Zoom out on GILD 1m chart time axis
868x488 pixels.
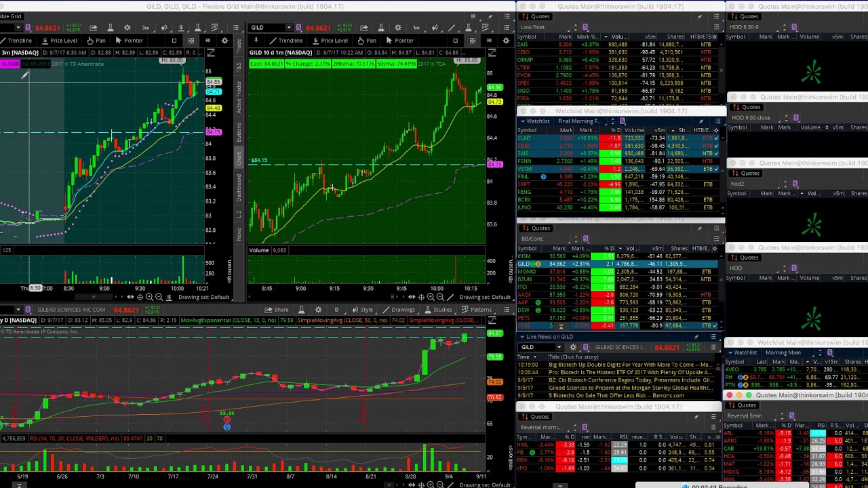click(439, 297)
